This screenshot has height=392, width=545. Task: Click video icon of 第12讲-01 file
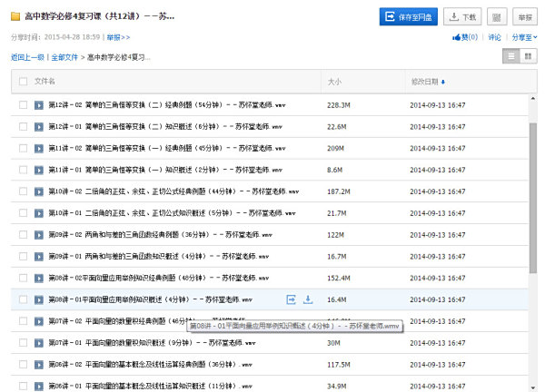(x=39, y=127)
